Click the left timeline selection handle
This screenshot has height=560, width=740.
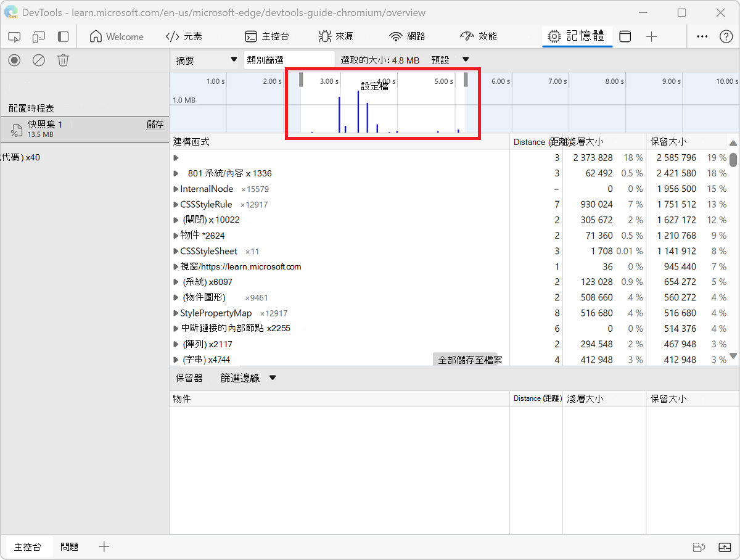(x=302, y=80)
